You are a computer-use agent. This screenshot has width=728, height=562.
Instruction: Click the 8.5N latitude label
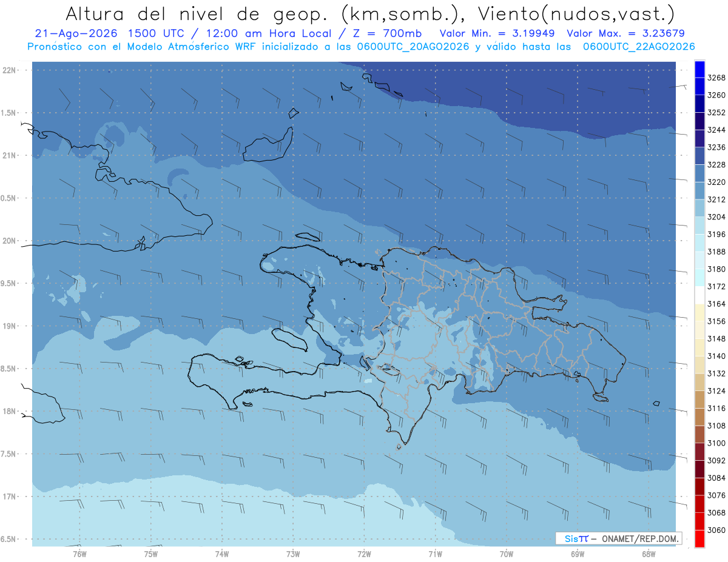point(9,369)
